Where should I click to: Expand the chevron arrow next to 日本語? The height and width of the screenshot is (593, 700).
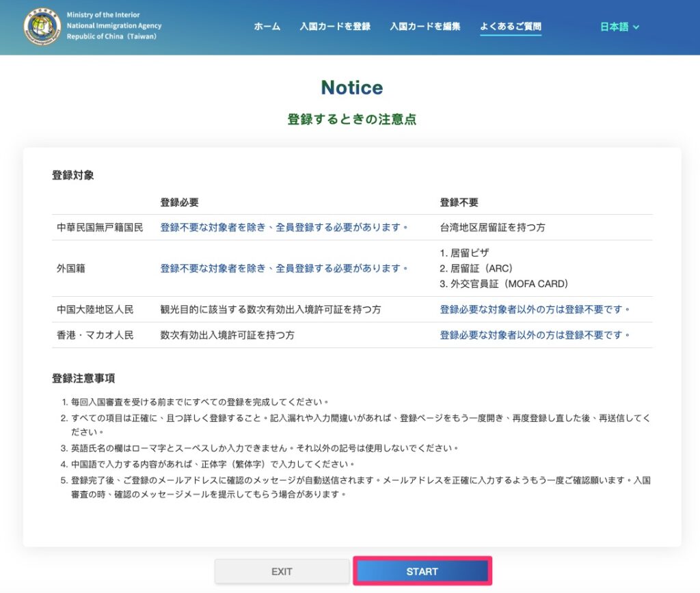tap(636, 27)
